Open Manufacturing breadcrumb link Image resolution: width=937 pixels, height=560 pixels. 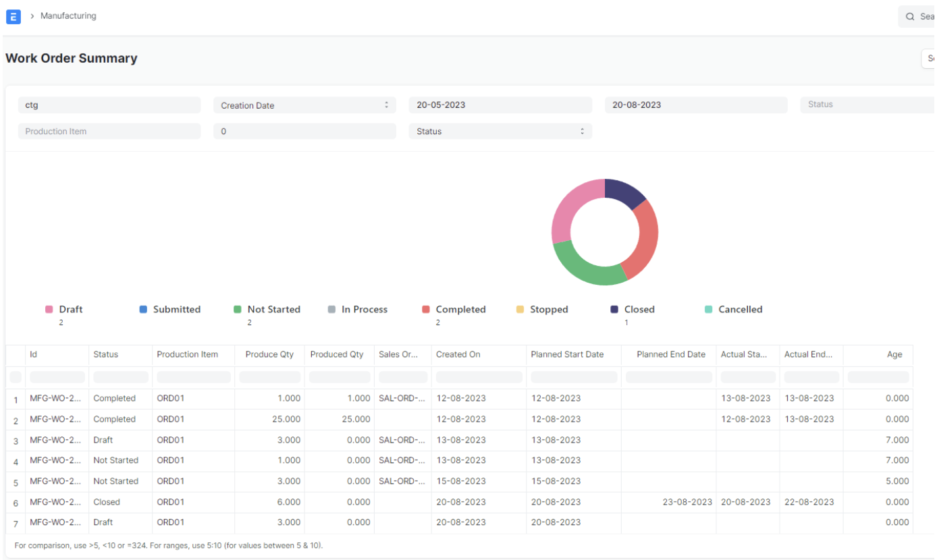(68, 16)
